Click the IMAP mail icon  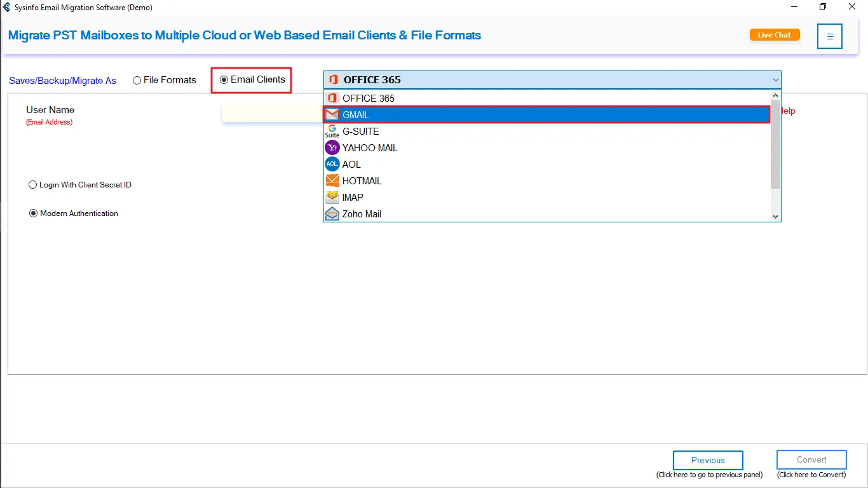pyautogui.click(x=332, y=198)
